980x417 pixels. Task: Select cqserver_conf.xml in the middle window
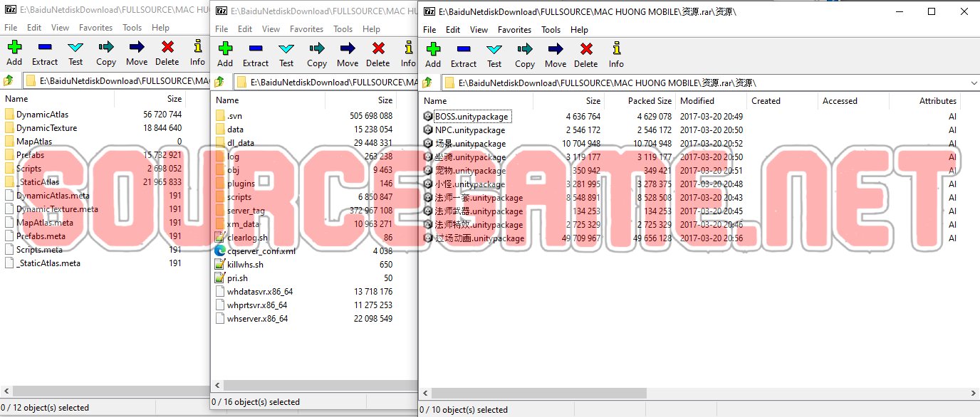point(261,251)
